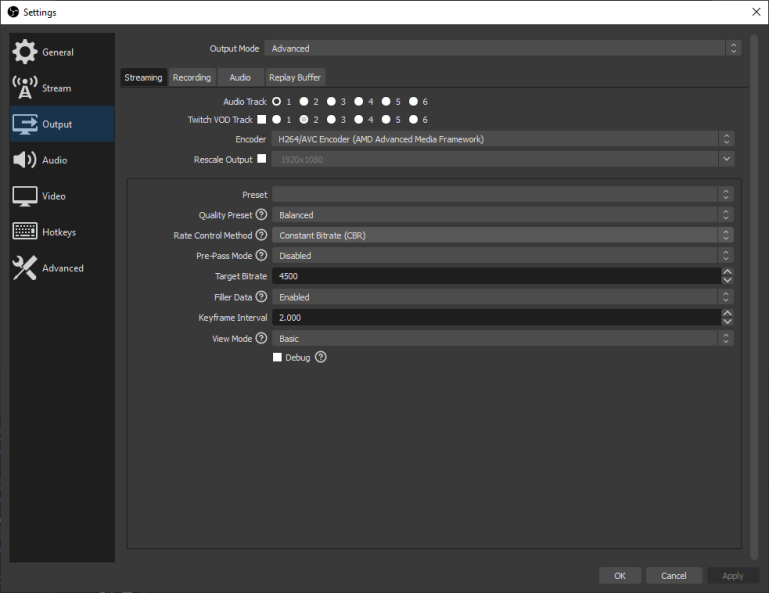Enable the Debug checkbox
This screenshot has width=769, height=593.
tap(278, 358)
